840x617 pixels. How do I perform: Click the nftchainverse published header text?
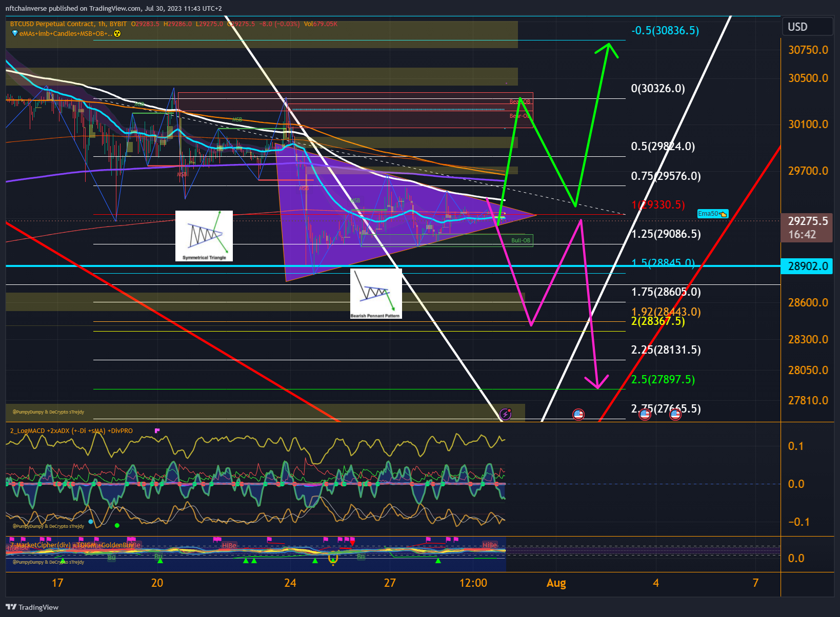point(113,8)
